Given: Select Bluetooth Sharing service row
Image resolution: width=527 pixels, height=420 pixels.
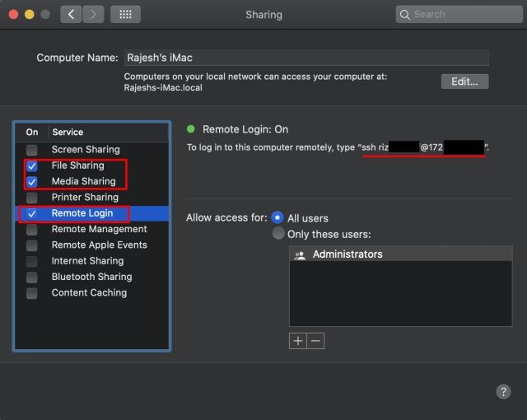Looking at the screenshot, I should (x=91, y=277).
